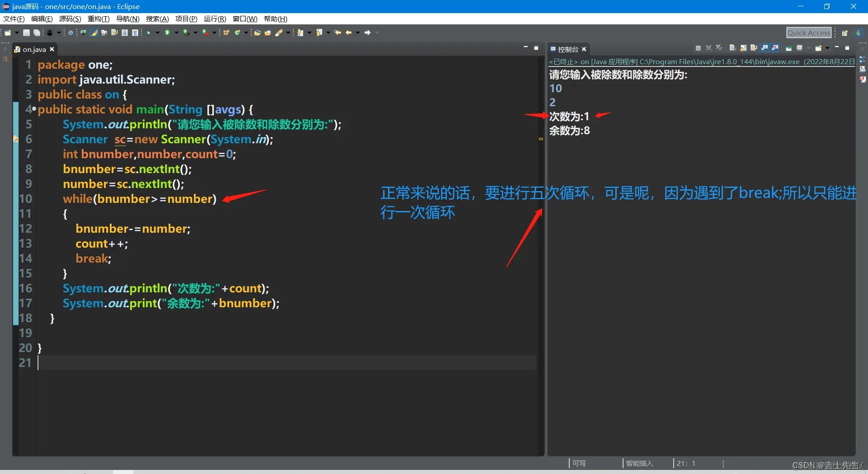Open the Coverage dropdown arrow

tap(195, 33)
